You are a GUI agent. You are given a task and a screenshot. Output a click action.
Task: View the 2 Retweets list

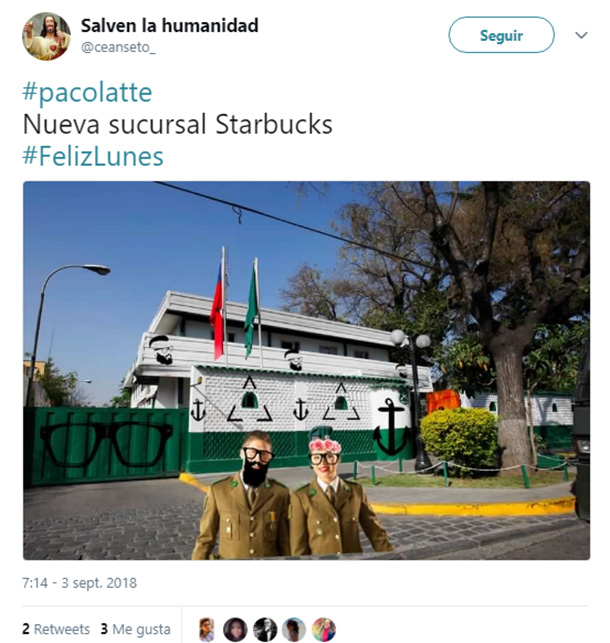click(56, 629)
